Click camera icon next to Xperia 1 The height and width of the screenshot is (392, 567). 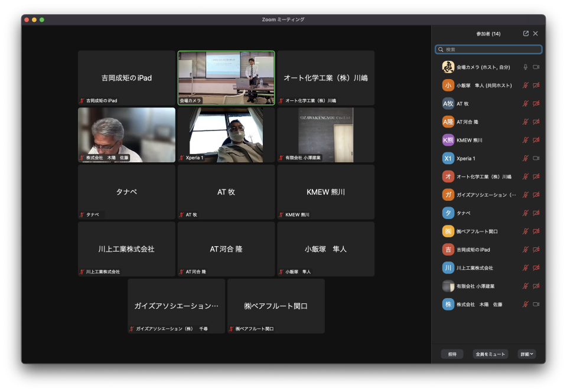(536, 158)
